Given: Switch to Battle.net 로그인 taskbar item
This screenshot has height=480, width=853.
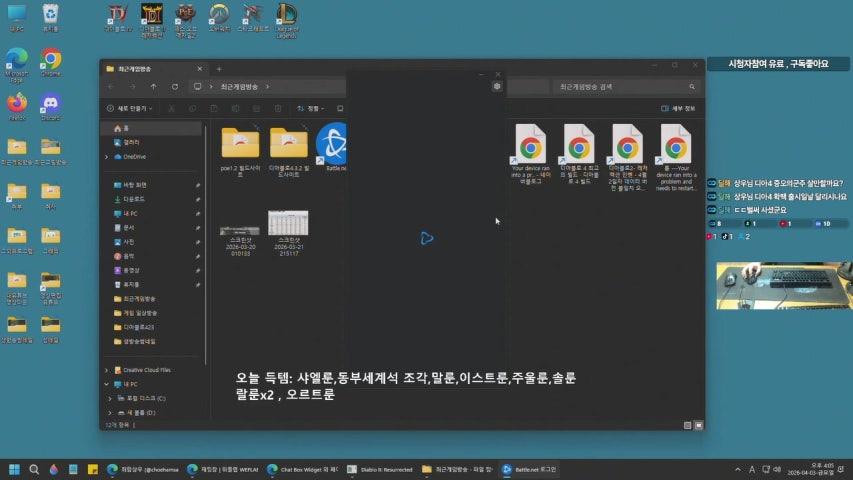Looking at the screenshot, I should click(x=529, y=469).
